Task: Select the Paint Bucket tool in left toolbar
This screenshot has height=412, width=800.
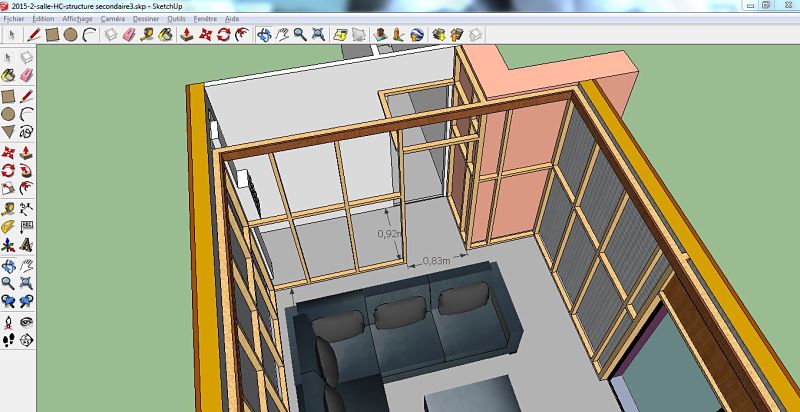Action: 8,75
